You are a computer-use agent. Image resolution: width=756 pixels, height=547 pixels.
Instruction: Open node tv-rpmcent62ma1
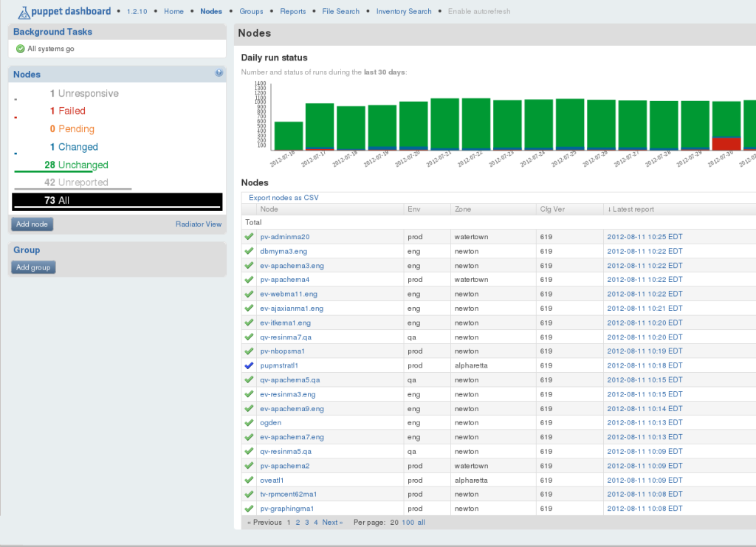(289, 494)
